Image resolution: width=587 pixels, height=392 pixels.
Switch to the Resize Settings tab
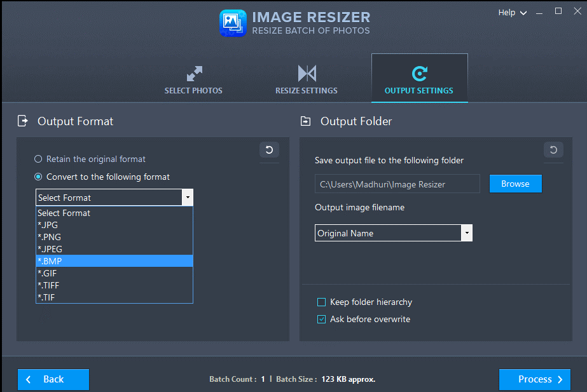pyautogui.click(x=306, y=78)
